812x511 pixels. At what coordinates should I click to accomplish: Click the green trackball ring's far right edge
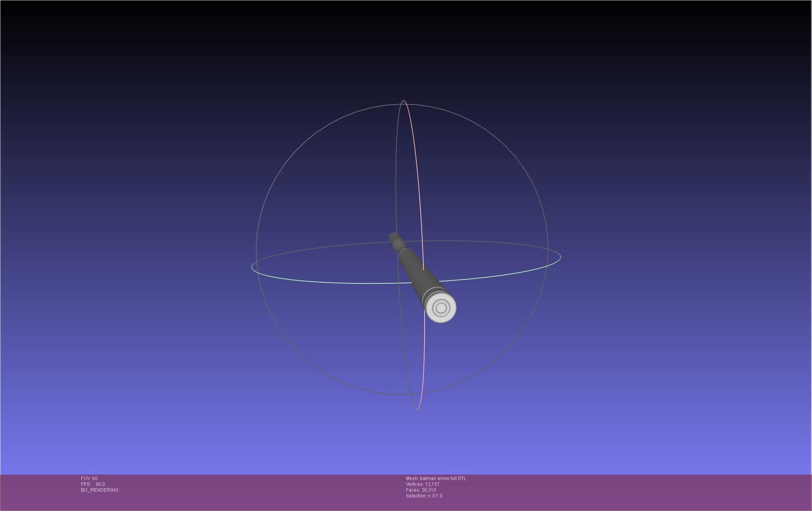(560, 257)
